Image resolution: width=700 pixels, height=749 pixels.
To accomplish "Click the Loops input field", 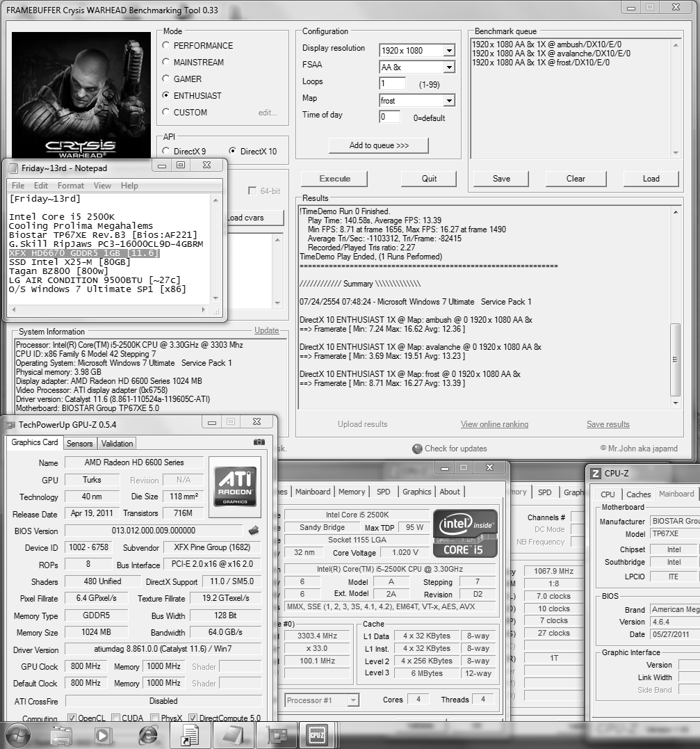I will pyautogui.click(x=393, y=83).
